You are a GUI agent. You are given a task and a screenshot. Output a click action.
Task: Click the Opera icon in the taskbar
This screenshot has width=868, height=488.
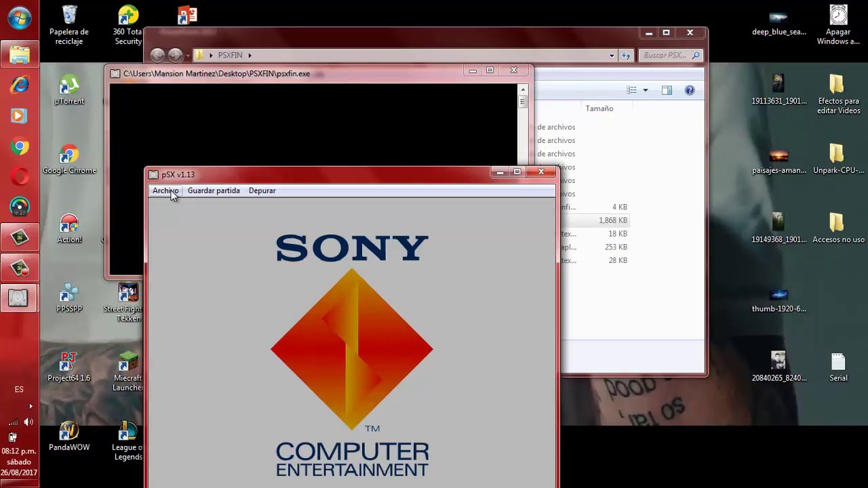click(19, 178)
